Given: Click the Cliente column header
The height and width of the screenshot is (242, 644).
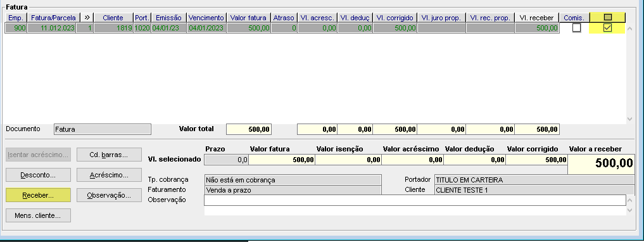Looking at the screenshot, I should 114,18.
